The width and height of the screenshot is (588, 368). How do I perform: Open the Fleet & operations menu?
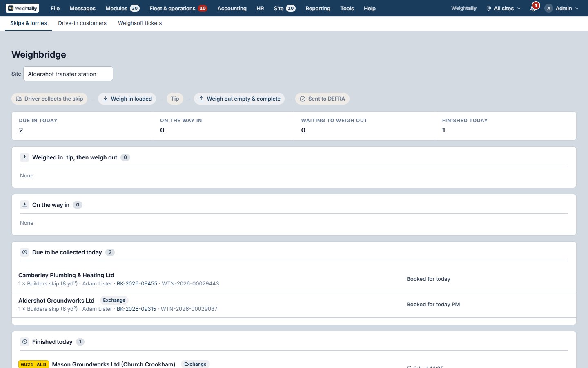point(178,8)
